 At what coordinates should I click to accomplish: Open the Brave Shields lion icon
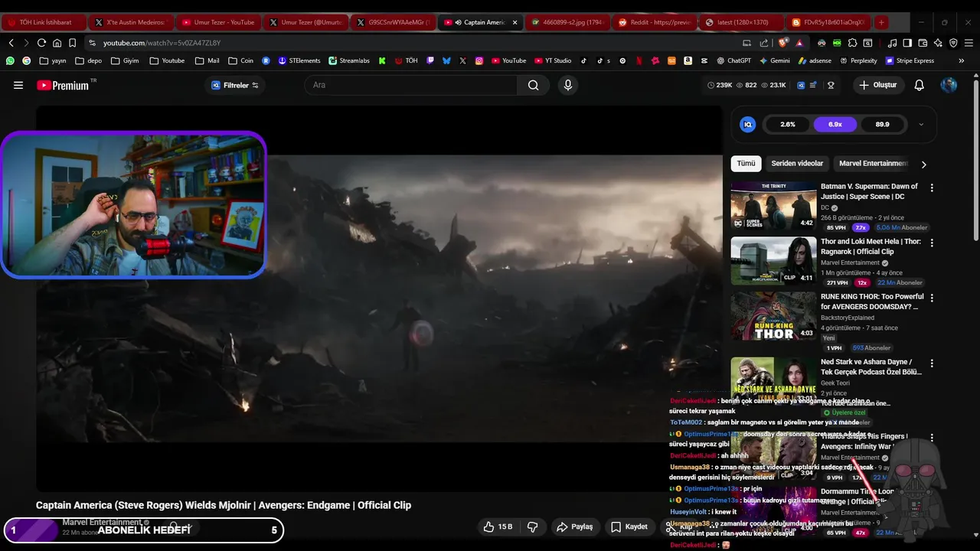(x=782, y=43)
